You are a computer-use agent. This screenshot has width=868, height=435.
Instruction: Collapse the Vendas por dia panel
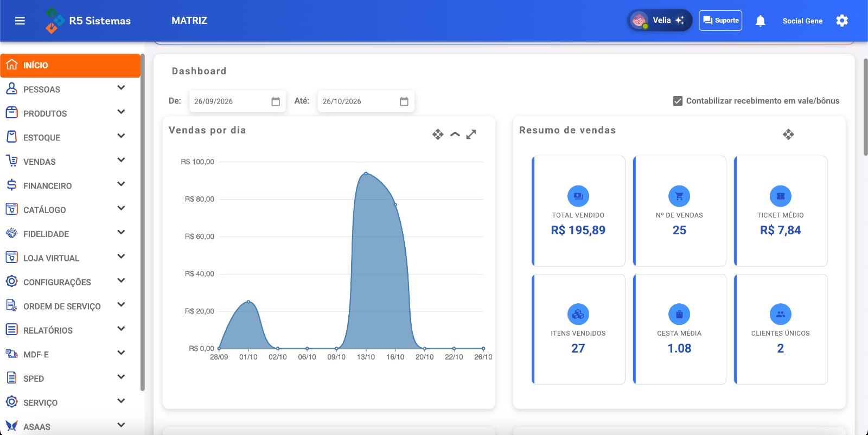pos(455,134)
